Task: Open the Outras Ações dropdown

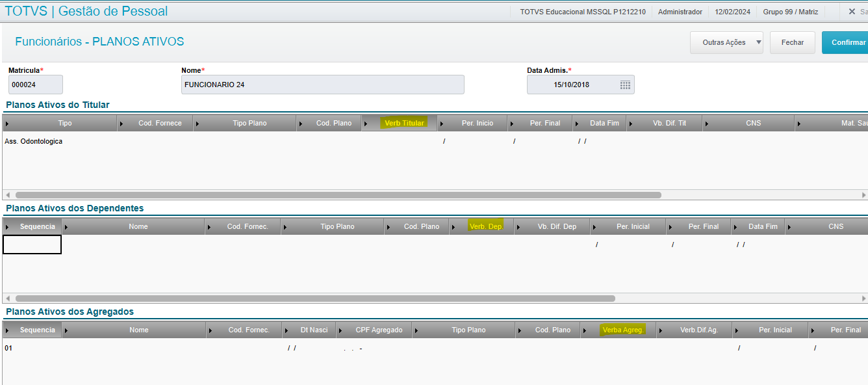Action: [727, 42]
